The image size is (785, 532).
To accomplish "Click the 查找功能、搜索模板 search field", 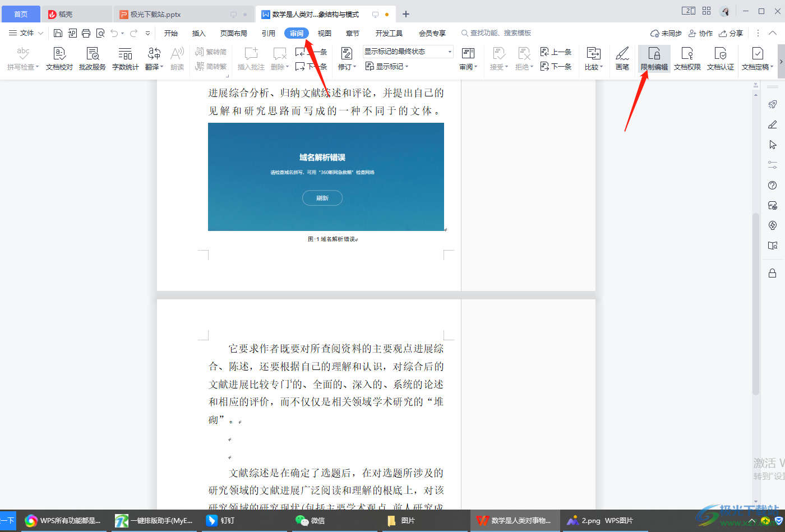I will tap(496, 33).
